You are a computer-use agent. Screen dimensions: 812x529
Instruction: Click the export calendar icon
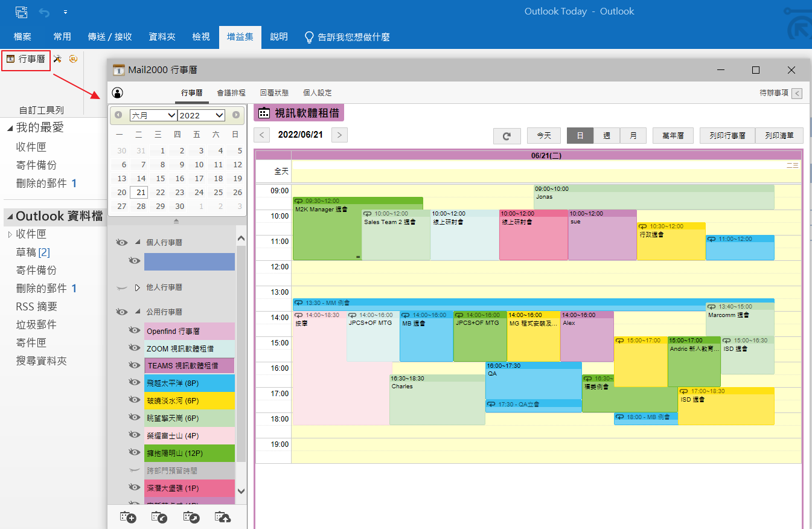click(191, 517)
